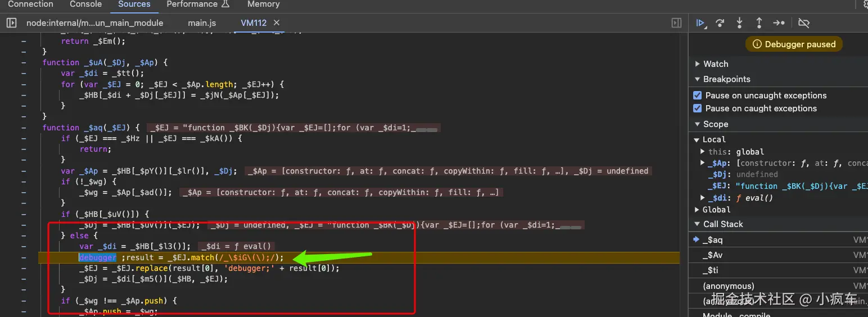Image resolution: width=868 pixels, height=317 pixels.
Task: Expand the this: global entry
Action: tap(703, 152)
